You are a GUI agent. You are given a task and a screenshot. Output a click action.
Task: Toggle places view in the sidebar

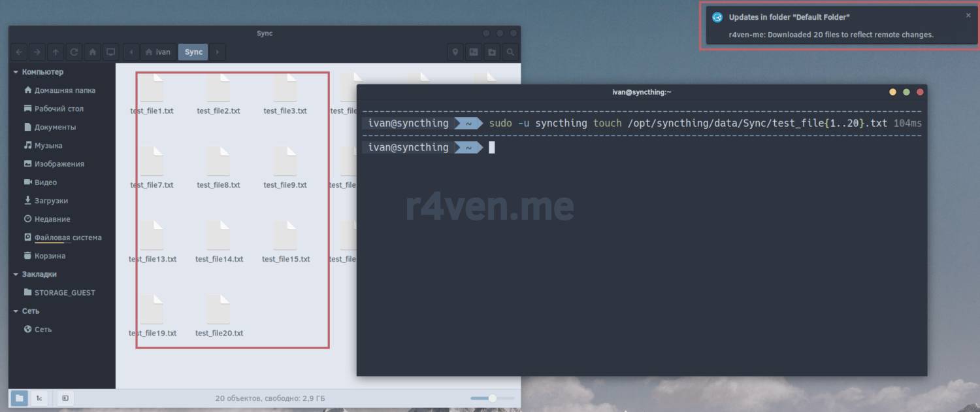point(19,398)
